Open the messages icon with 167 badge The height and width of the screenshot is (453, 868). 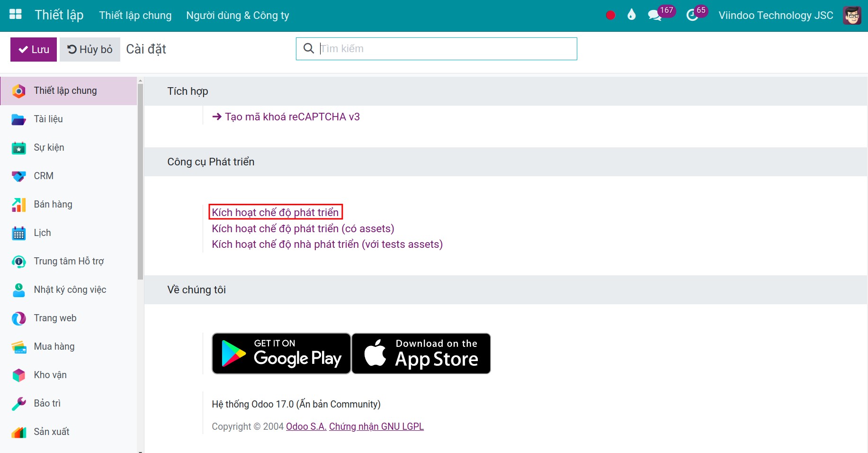pos(655,15)
